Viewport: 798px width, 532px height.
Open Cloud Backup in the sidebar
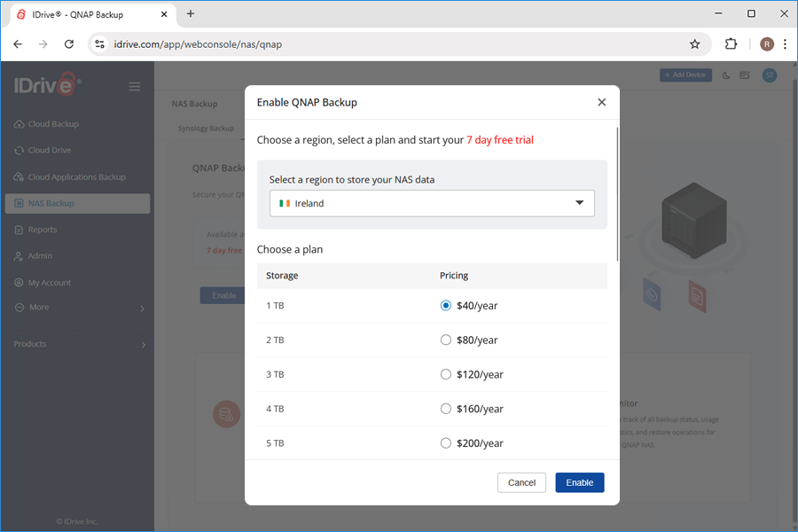point(53,124)
